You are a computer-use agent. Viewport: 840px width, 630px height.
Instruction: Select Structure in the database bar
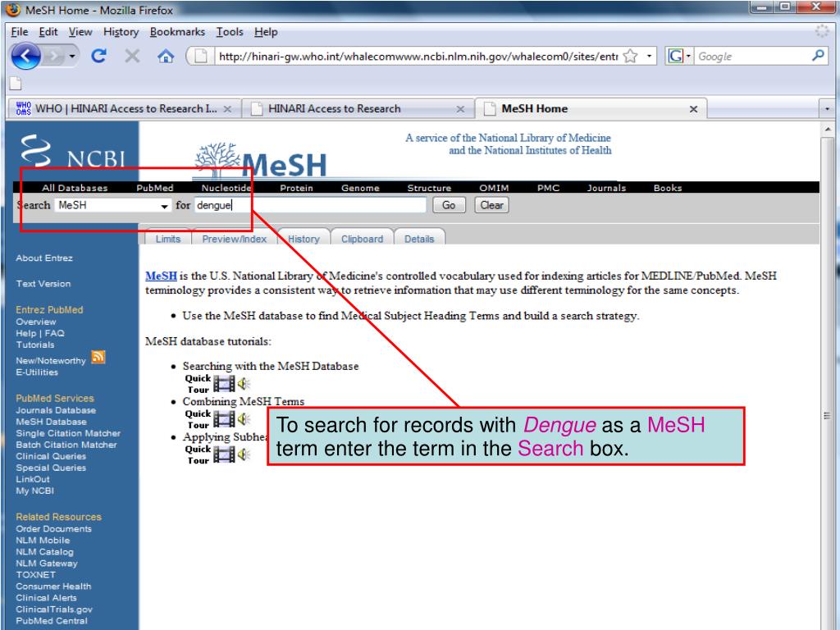point(429,188)
